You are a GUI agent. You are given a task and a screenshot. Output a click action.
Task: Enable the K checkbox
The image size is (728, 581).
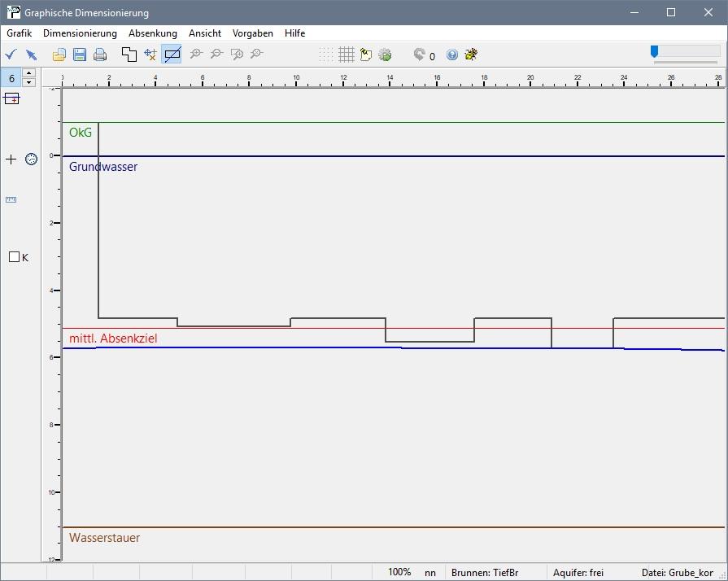pyautogui.click(x=14, y=257)
